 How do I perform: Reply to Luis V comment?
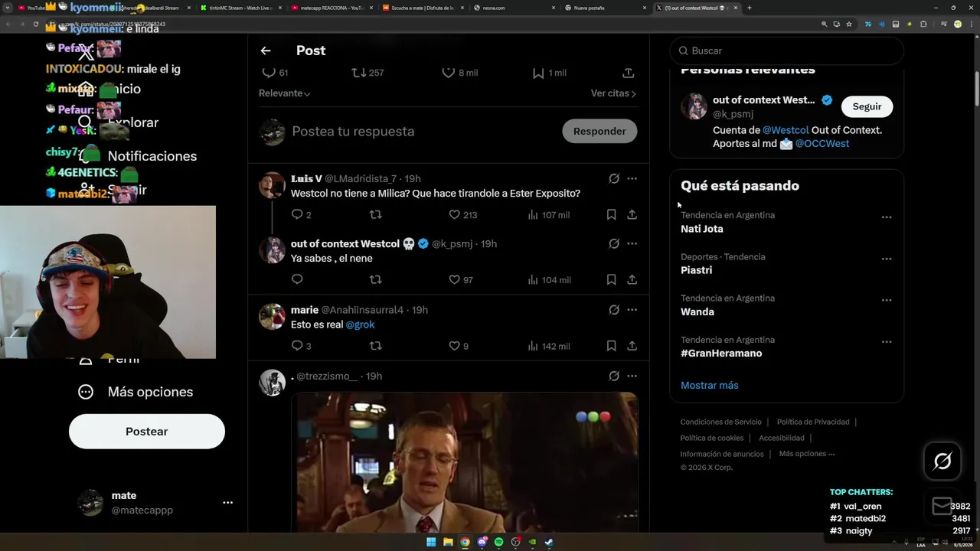[x=297, y=215]
